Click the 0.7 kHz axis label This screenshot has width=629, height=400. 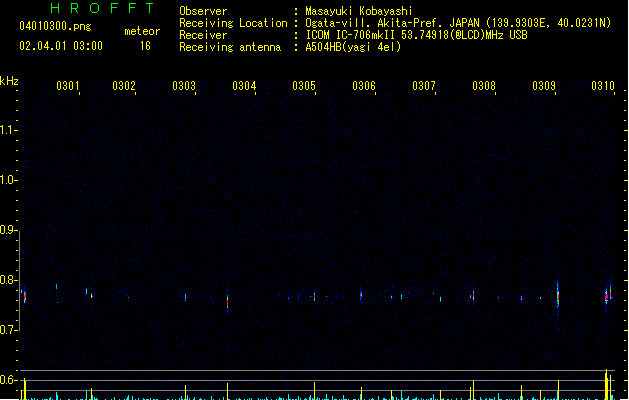tap(8, 330)
